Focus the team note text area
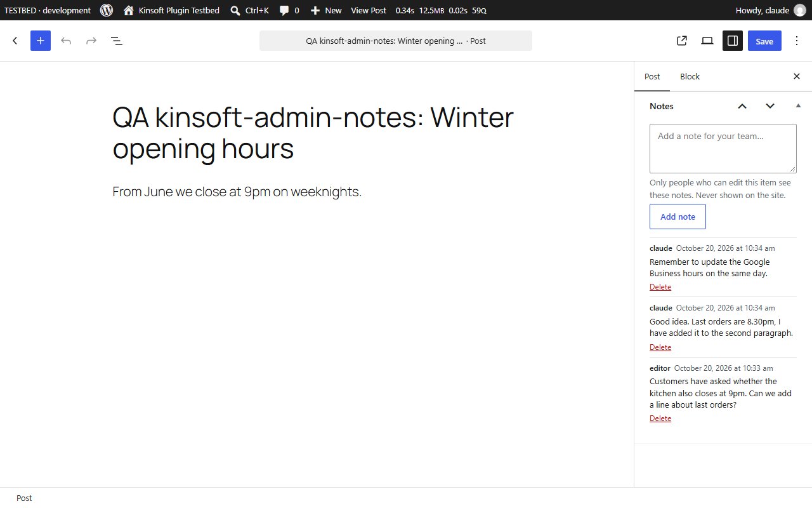 [723, 148]
